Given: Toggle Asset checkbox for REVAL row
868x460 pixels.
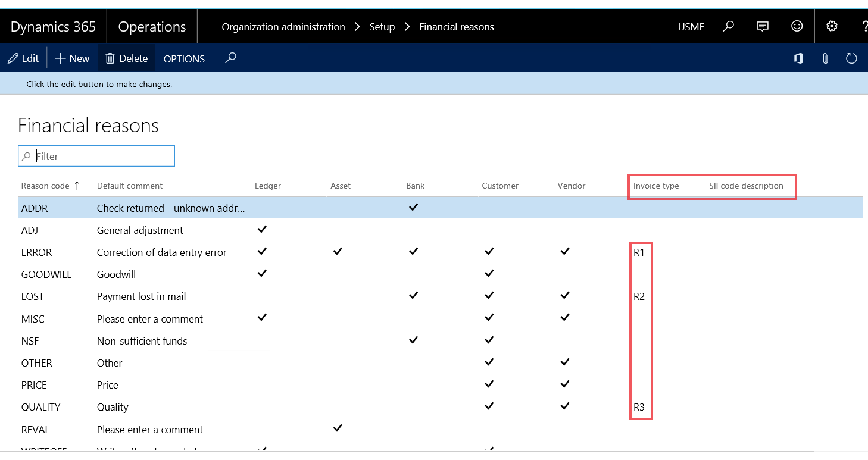Looking at the screenshot, I should tap(338, 428).
